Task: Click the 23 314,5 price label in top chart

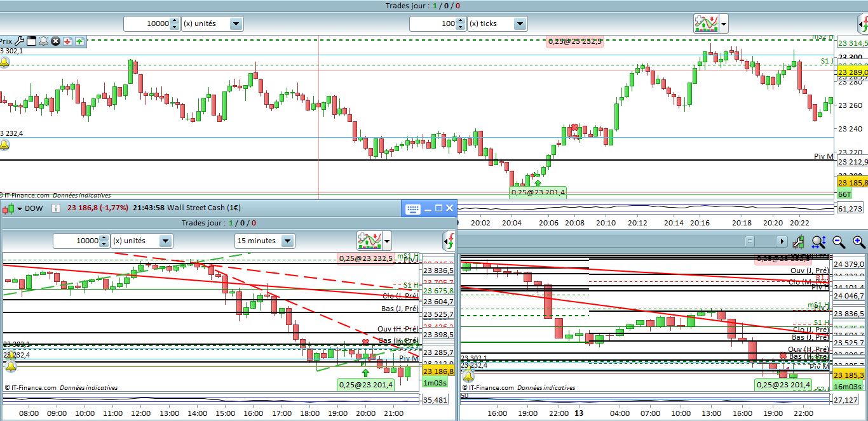Action: [x=853, y=43]
